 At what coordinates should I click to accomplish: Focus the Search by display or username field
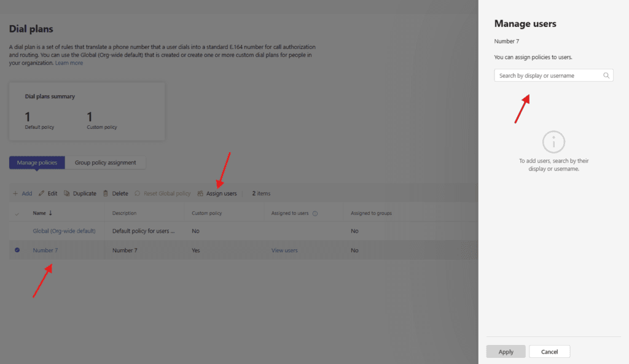click(x=549, y=76)
